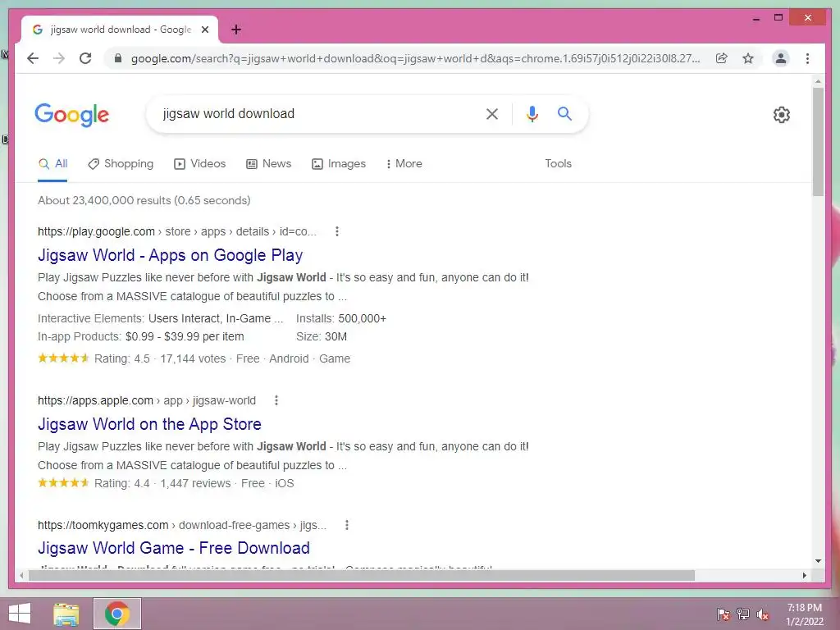Click the muted volume tray icon
Image resolution: width=840 pixels, height=630 pixels.
(763, 614)
